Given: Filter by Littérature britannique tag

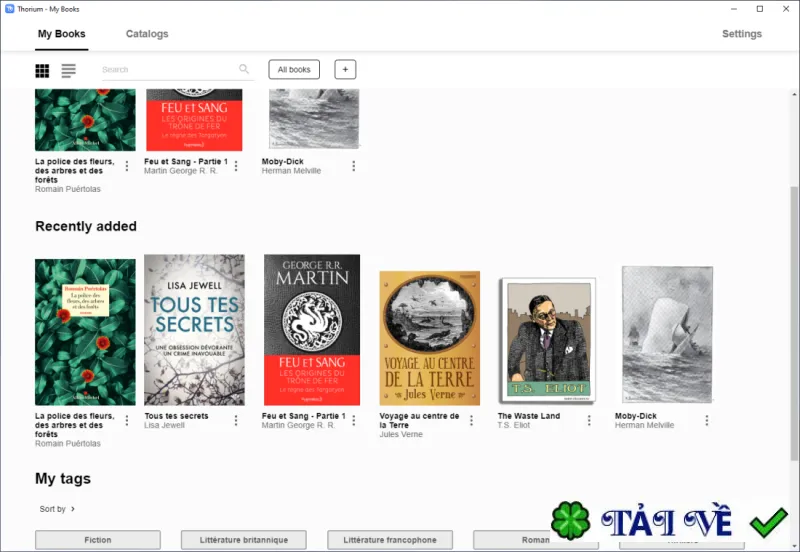Looking at the screenshot, I should 244,540.
